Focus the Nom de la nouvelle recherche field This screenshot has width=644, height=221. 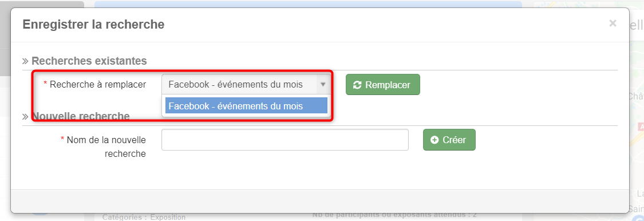point(285,140)
